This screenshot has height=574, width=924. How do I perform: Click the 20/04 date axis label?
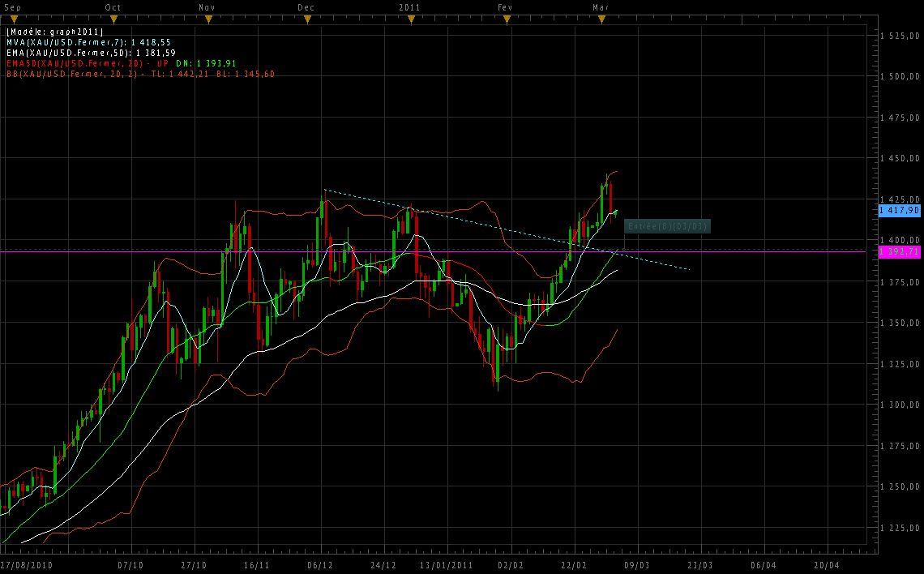click(x=827, y=566)
